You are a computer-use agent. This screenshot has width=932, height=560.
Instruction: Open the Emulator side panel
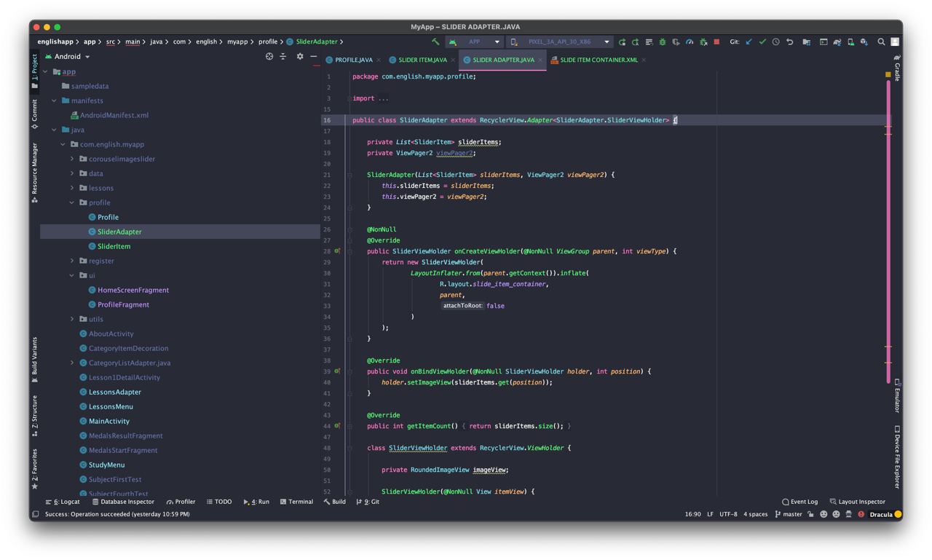897,395
